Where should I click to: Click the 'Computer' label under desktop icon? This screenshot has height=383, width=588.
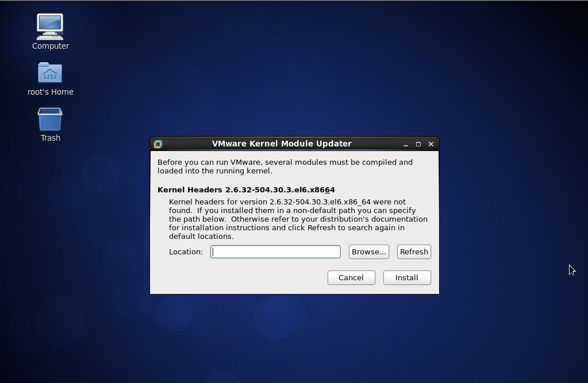coord(51,46)
